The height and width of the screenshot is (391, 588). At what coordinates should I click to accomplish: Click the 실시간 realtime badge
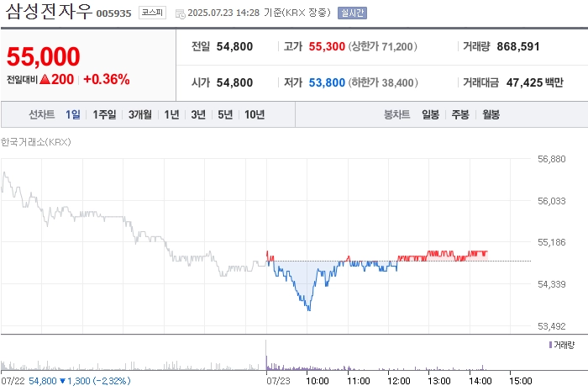click(352, 13)
